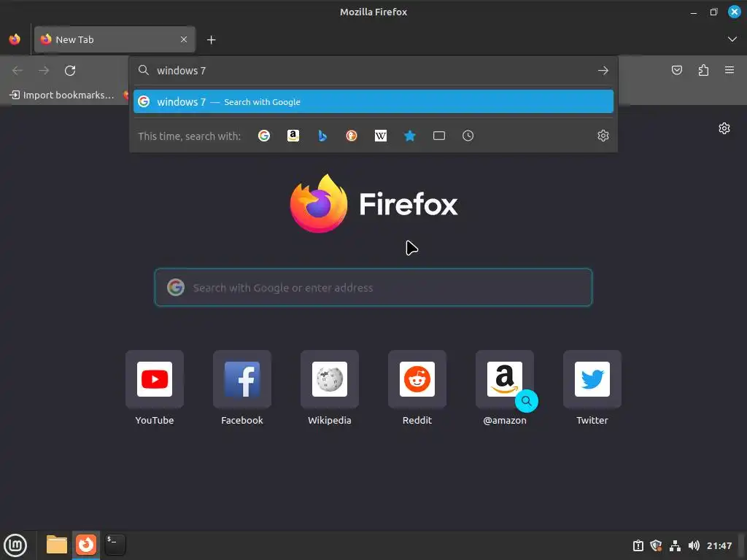Screen dimensions: 747x560
Task: Click the address bar containing windows 7
Action: click(x=373, y=71)
